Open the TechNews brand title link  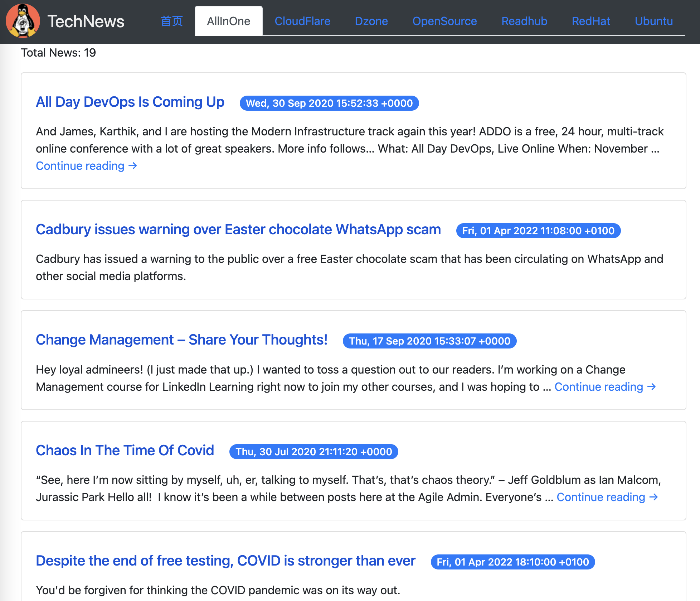click(x=86, y=21)
